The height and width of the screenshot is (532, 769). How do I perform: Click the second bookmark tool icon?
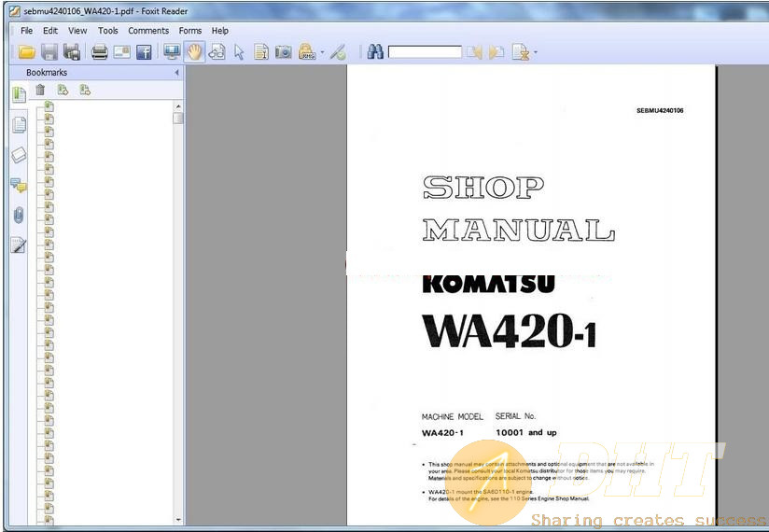pyautogui.click(x=85, y=90)
